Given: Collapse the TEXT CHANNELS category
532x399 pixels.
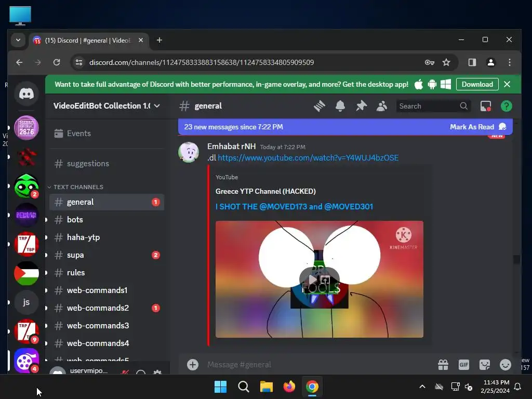Looking at the screenshot, I should (78, 187).
